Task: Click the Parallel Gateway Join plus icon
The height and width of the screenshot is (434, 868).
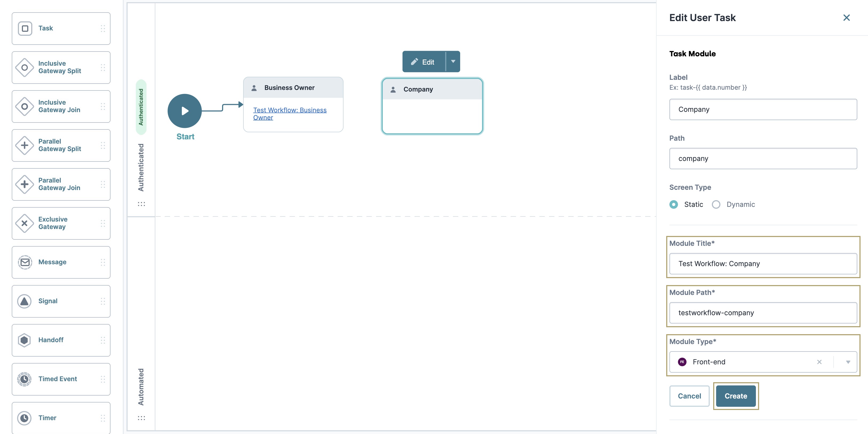Action: (25, 184)
